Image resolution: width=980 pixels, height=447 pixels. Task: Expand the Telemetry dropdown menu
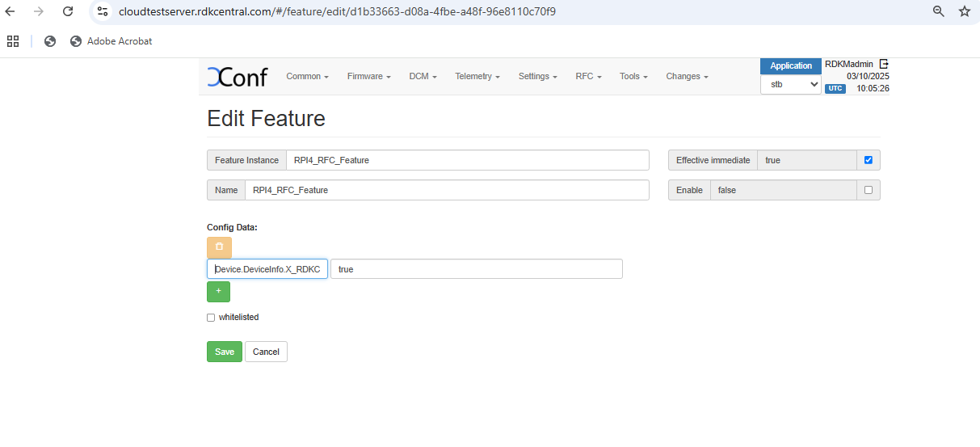point(477,77)
